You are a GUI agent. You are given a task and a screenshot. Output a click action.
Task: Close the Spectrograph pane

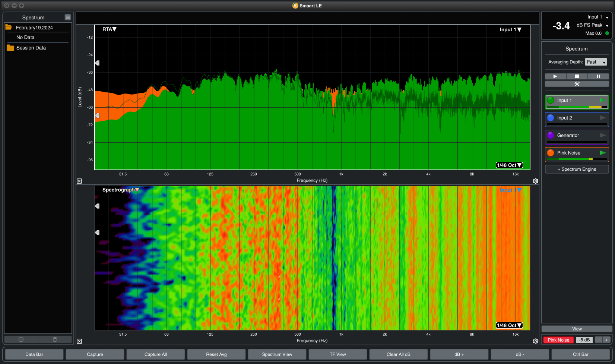click(79, 341)
